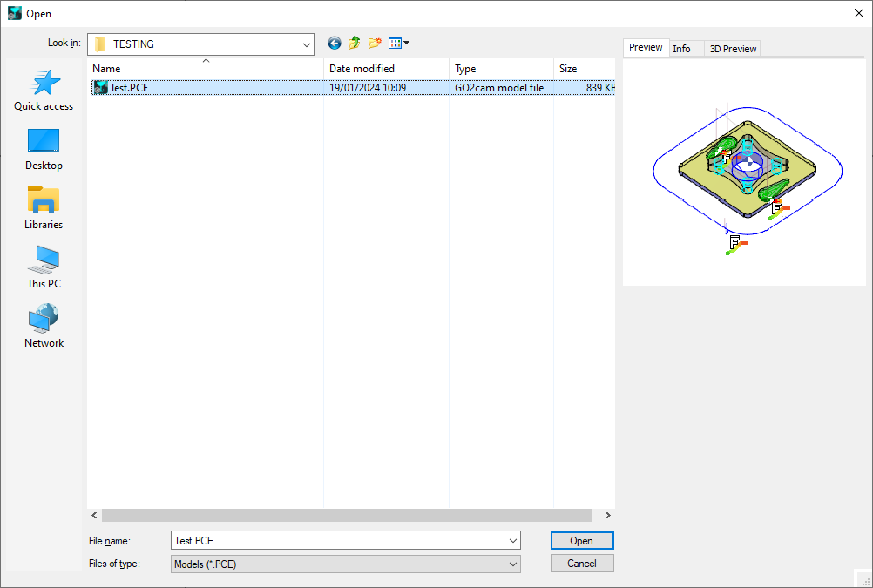873x588 pixels.
Task: Go up one folder level
Action: [x=355, y=44]
